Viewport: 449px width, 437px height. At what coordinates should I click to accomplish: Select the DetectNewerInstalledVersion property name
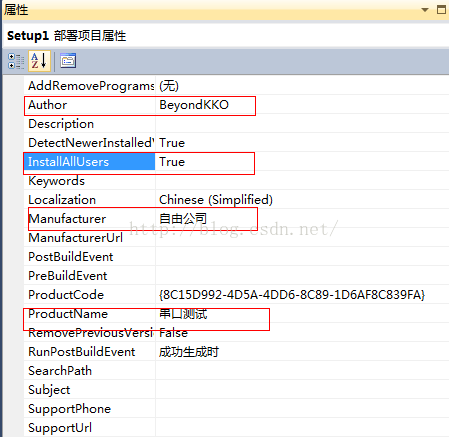[90, 143]
